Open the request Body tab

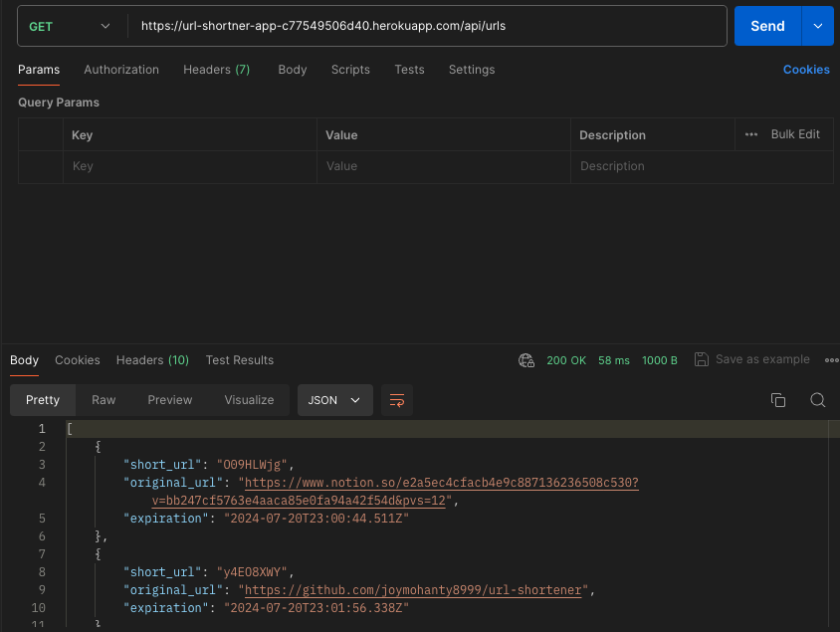[x=292, y=70]
